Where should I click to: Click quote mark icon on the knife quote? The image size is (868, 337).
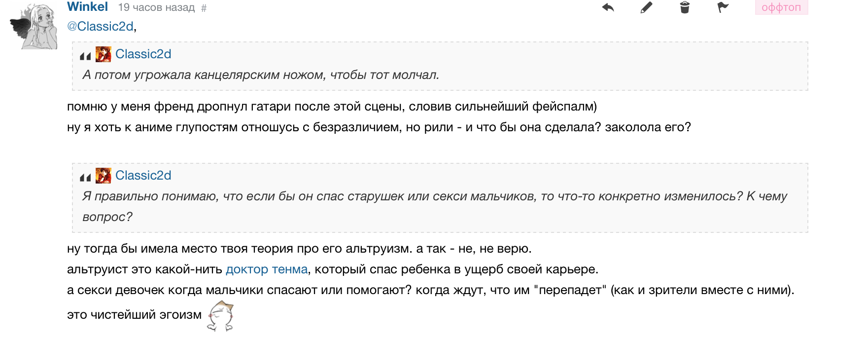click(85, 56)
